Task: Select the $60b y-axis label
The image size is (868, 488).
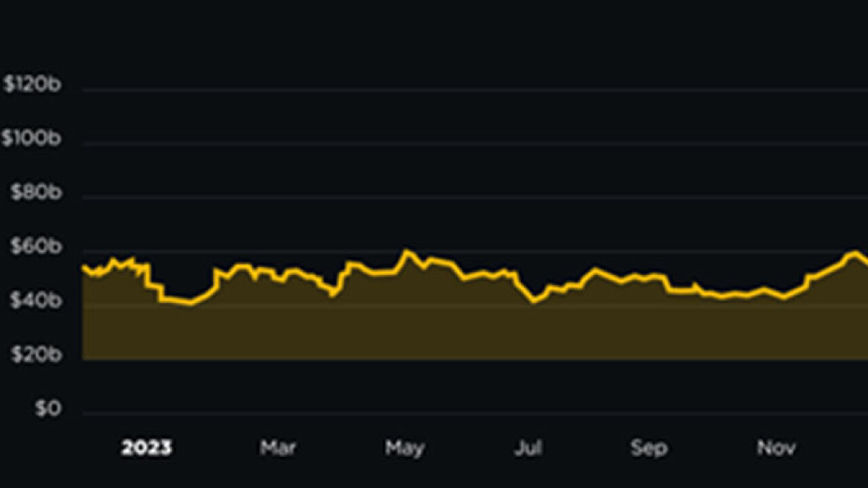Action: click(x=35, y=247)
